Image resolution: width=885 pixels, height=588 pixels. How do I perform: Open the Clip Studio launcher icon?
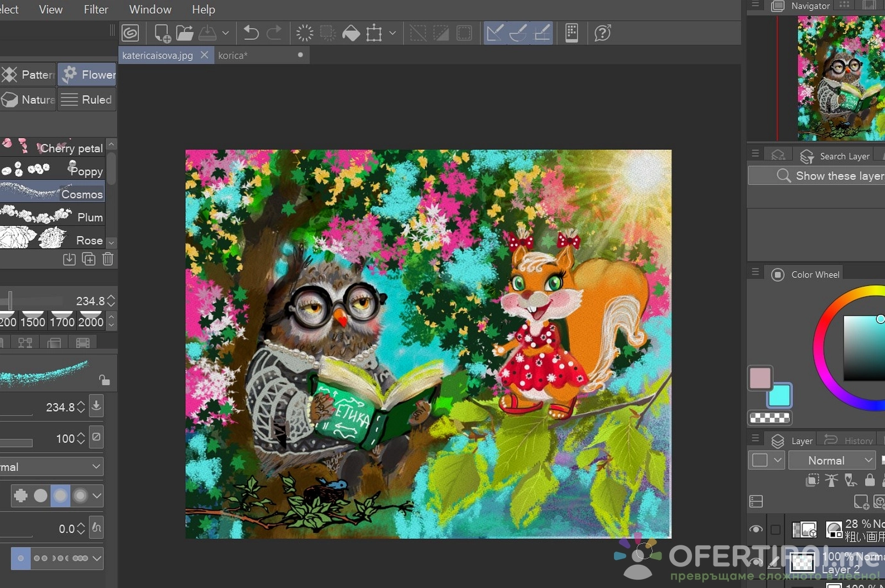[x=131, y=33]
